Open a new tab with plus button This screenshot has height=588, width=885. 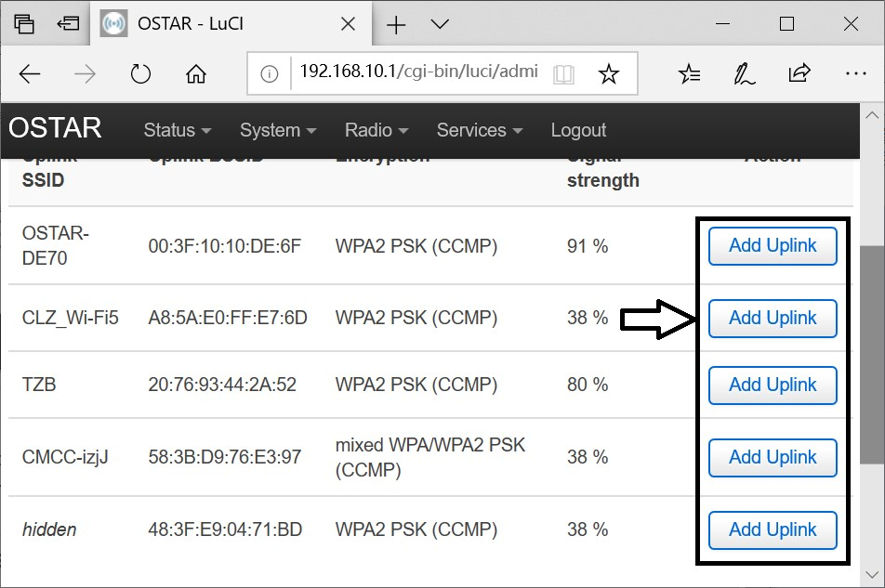pyautogui.click(x=396, y=25)
